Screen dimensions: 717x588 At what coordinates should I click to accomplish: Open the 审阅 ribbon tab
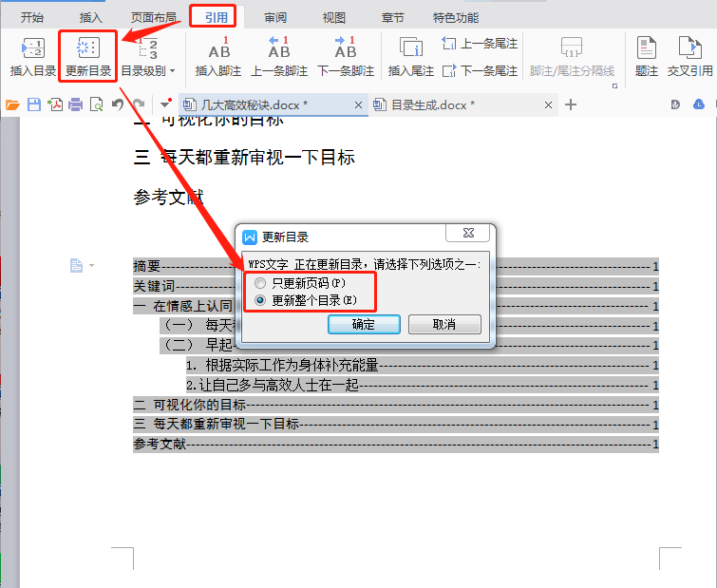pos(275,18)
